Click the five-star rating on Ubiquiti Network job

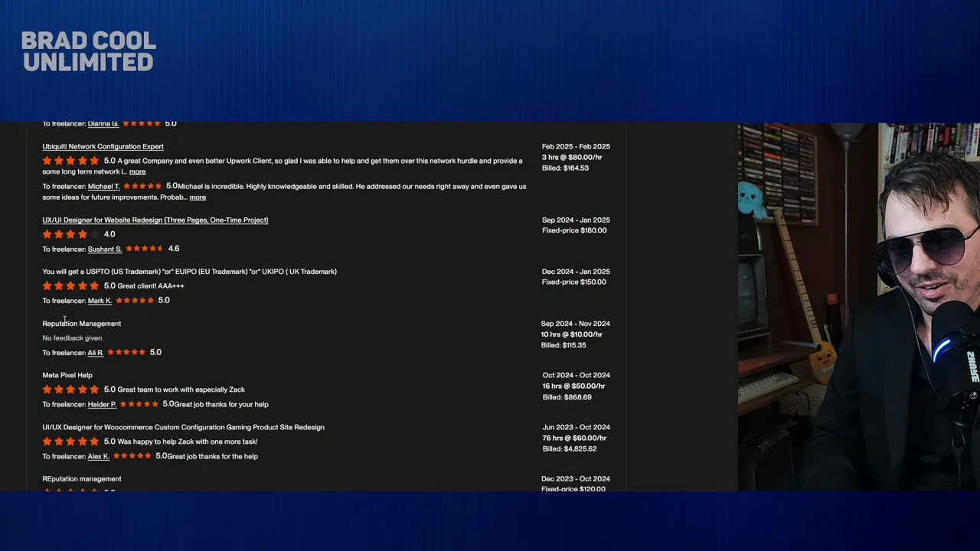click(x=71, y=161)
